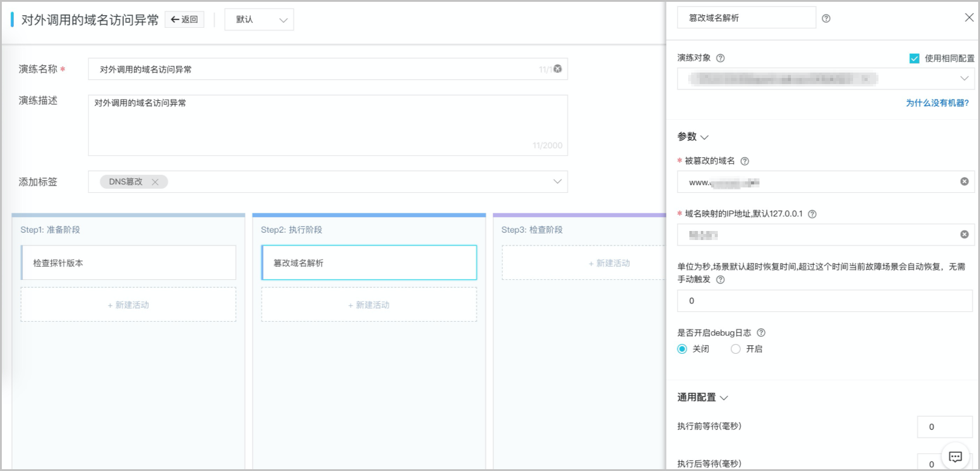
Task: Add 新建活动 in Step2 执行阶段
Action: coord(369,305)
